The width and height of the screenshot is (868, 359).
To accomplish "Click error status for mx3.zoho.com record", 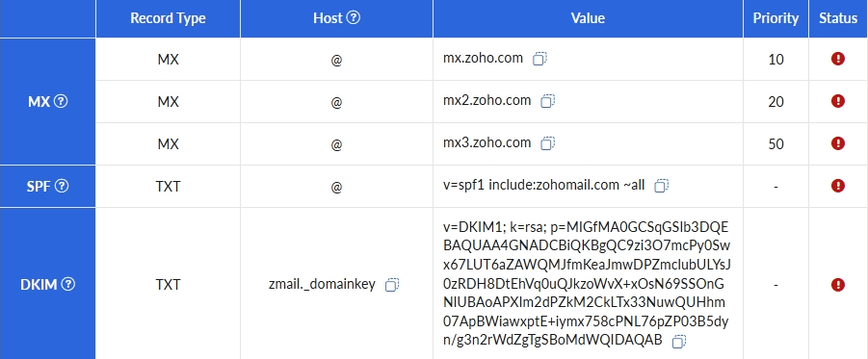I will pyautogui.click(x=838, y=143).
